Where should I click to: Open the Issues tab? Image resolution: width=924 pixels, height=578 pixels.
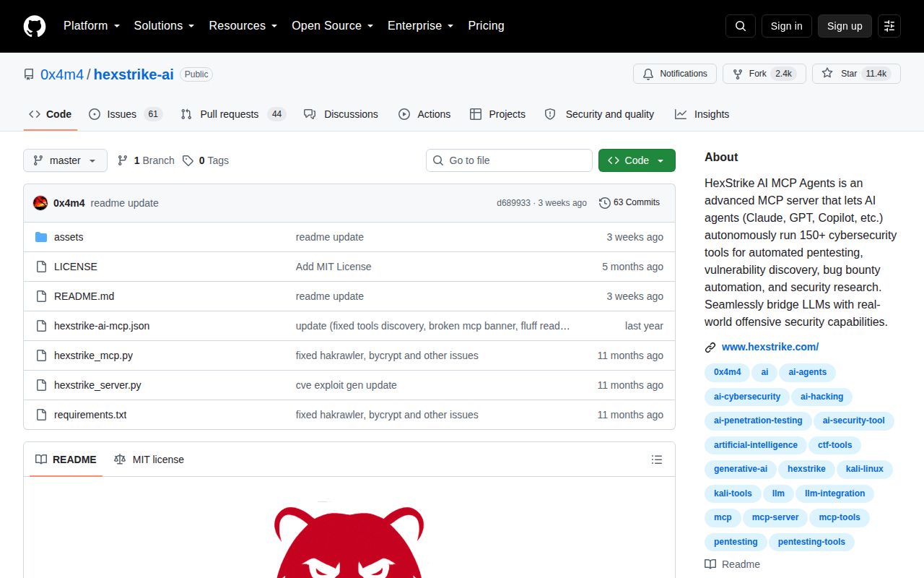coord(126,114)
